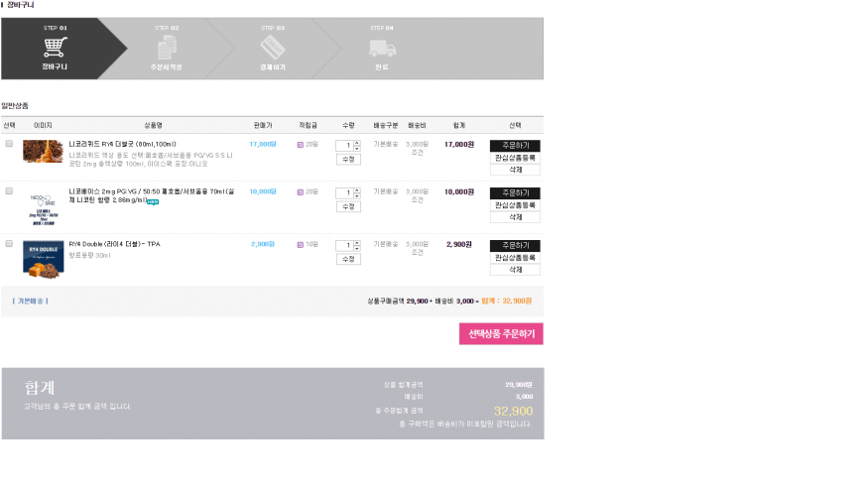Click the purple reward points icon for RY4 Double TPA

click(301, 244)
